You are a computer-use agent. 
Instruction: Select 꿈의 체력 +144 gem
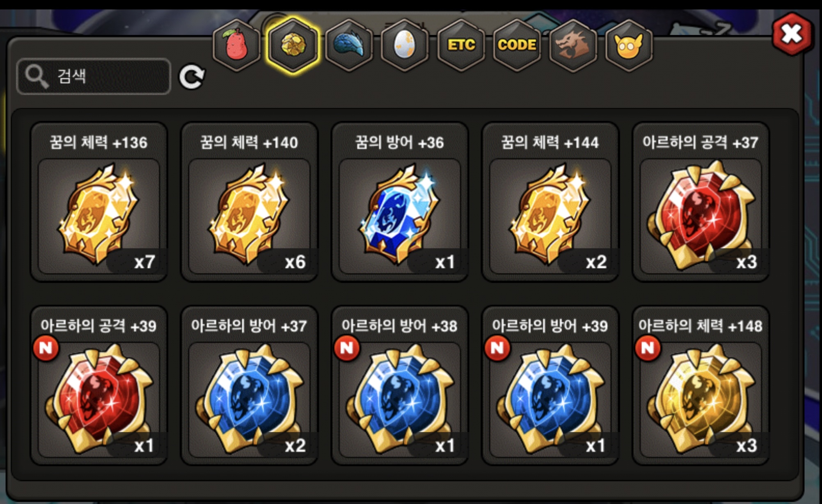click(x=550, y=202)
